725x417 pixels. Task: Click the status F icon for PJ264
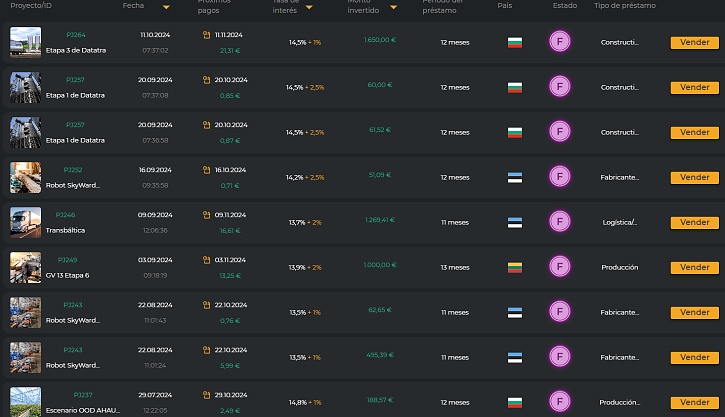(560, 42)
